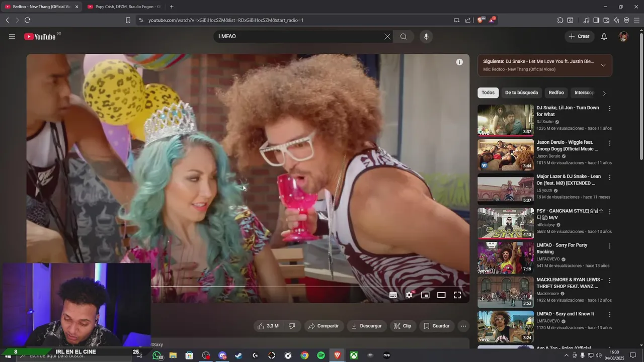Toggle theater mode on the player
The width and height of the screenshot is (644, 362).
[441, 295]
